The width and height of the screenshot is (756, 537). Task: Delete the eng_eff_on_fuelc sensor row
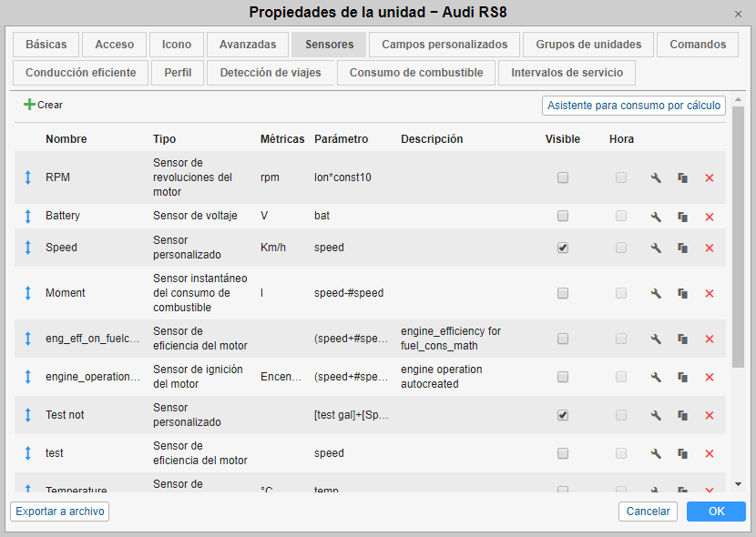tap(709, 339)
